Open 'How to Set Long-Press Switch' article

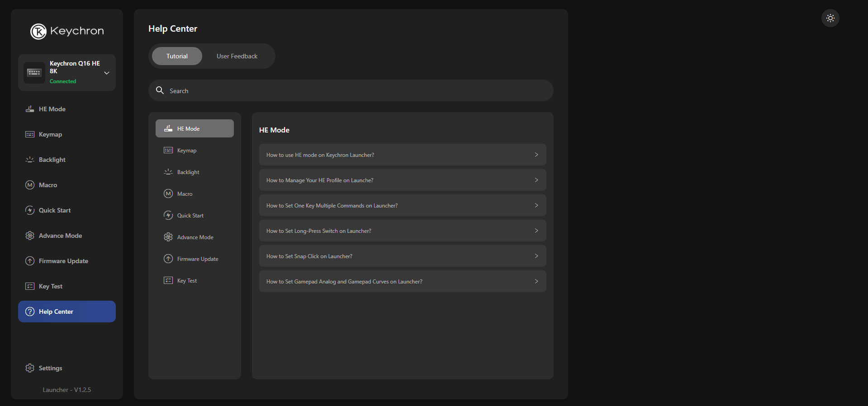click(x=402, y=231)
